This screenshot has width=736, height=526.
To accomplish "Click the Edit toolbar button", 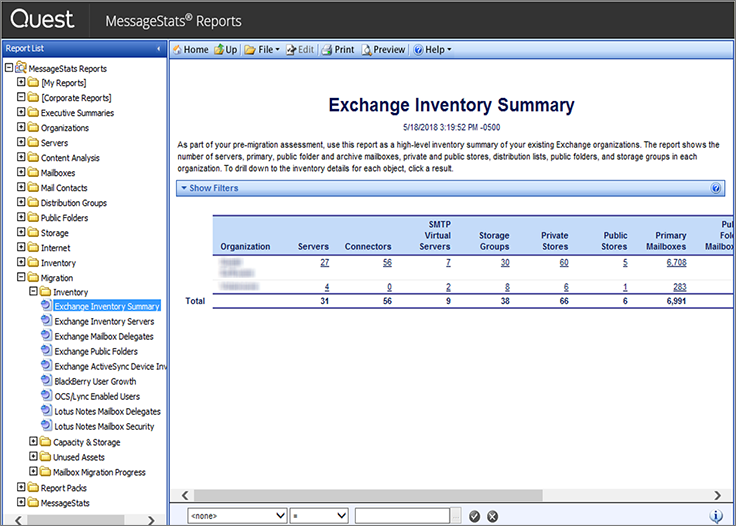I will 300,50.
